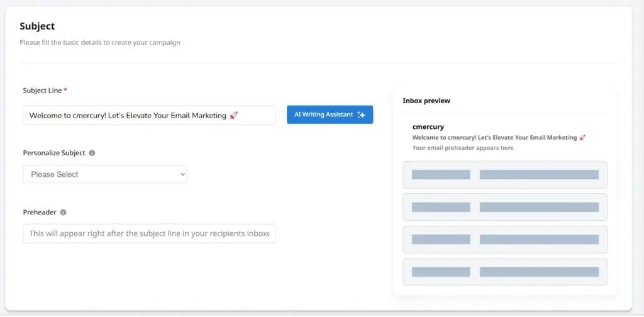Screen dimensions: 644x317
Task: Click sparkle icon on AI Writing Assistant
Action: [361, 115]
